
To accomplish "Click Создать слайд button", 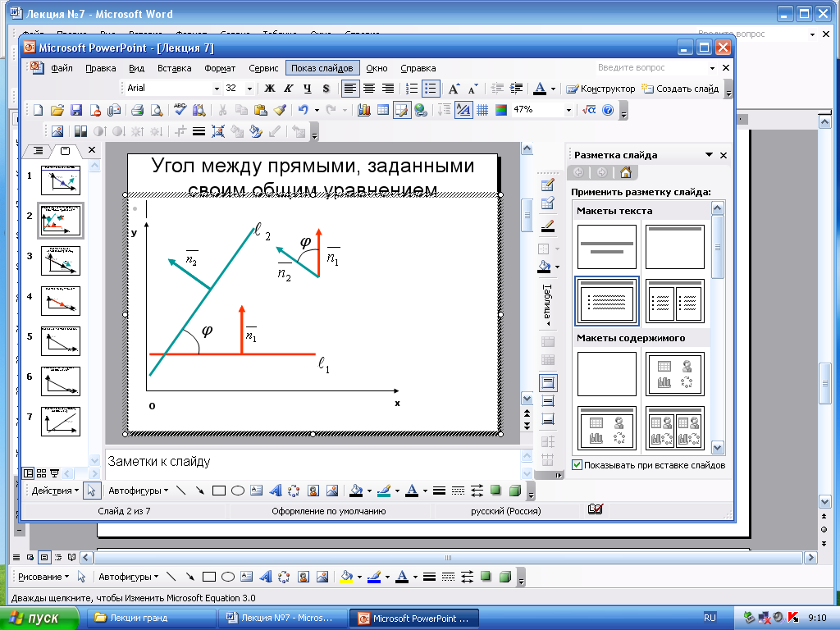I will (680, 89).
